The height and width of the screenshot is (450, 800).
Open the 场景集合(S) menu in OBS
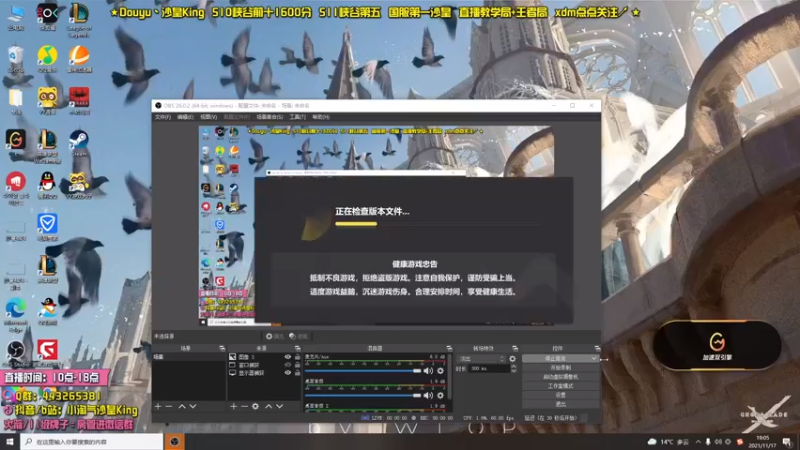[x=269, y=117]
